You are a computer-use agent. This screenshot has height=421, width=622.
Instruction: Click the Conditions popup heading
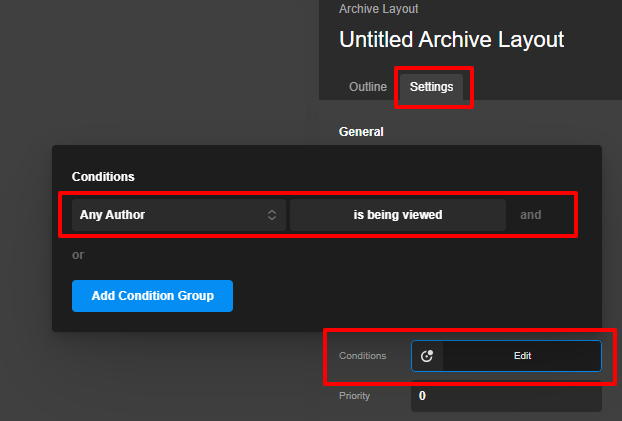[103, 177]
